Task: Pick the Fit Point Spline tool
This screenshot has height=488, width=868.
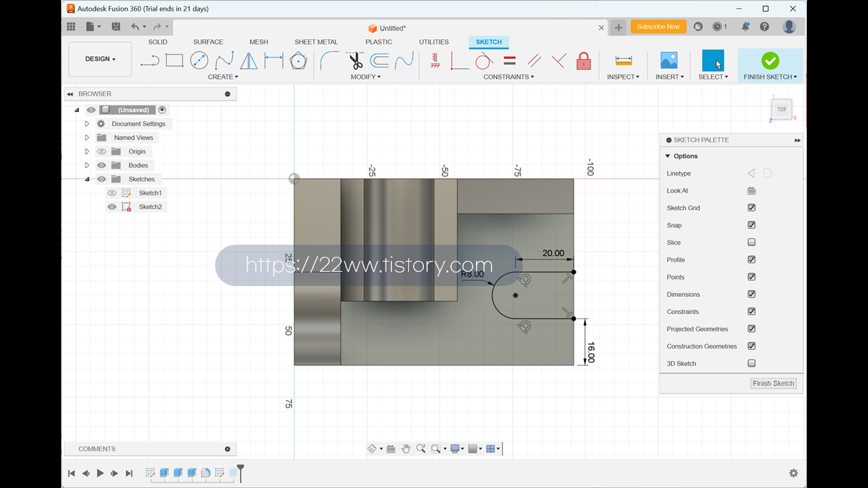Action: coord(224,60)
